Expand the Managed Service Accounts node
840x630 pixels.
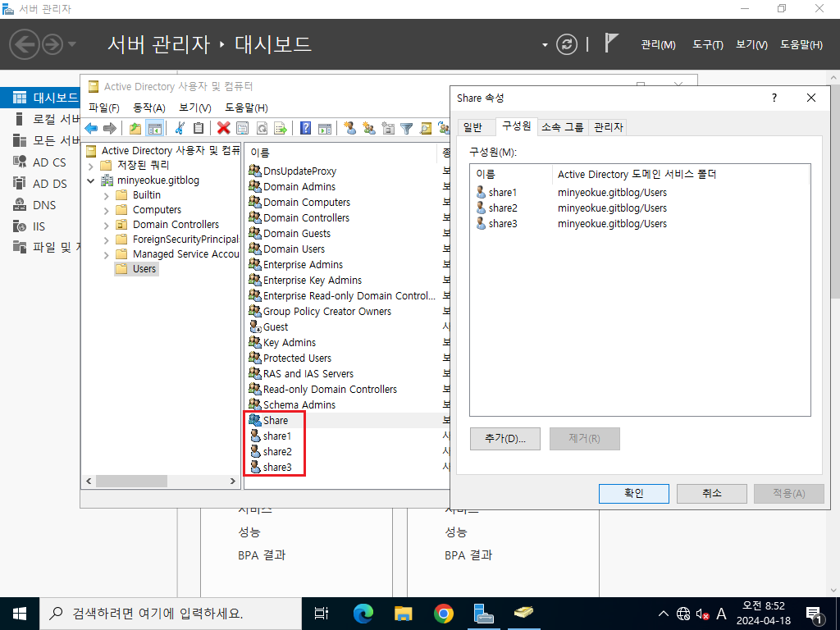tap(106, 255)
